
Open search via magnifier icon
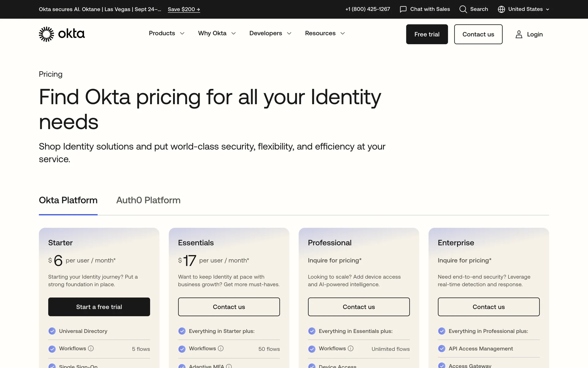click(x=463, y=9)
